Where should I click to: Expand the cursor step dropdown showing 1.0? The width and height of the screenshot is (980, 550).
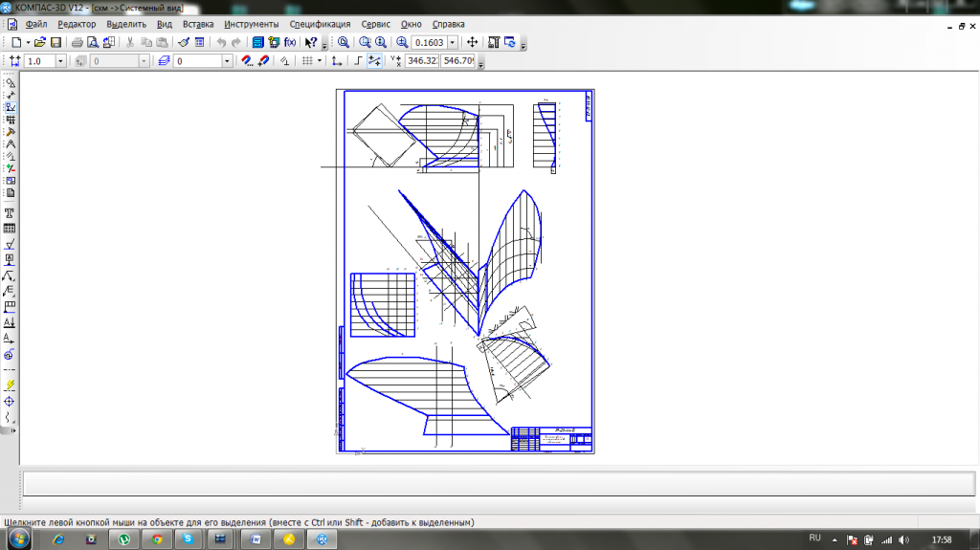[60, 61]
